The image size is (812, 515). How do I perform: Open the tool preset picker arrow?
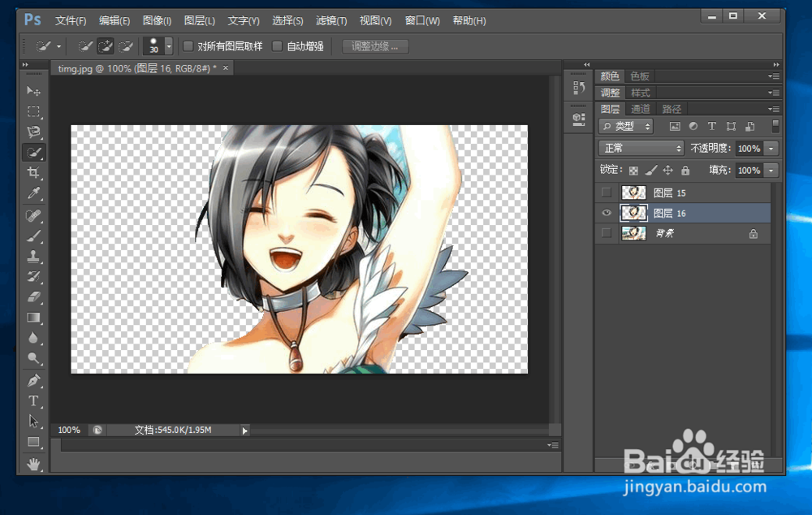coord(58,46)
